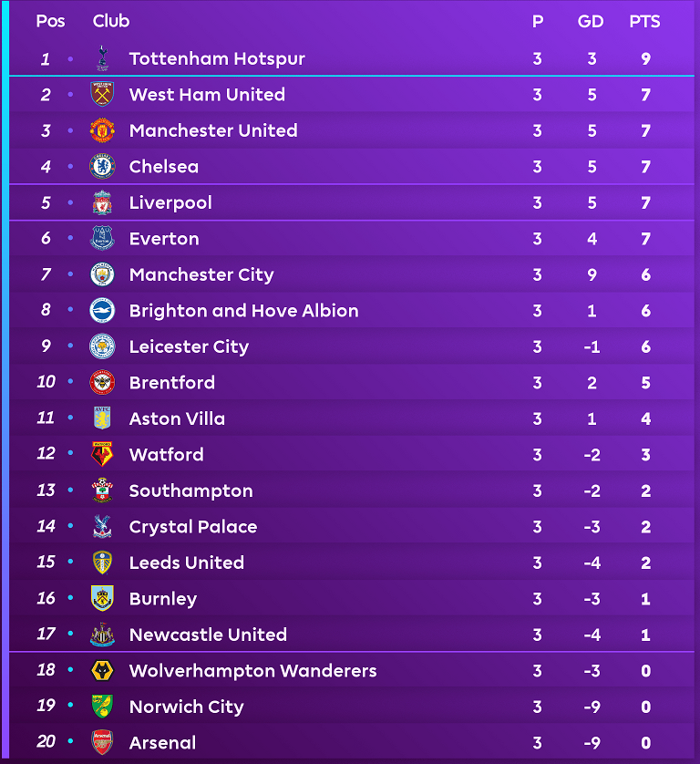Sort table by the PTS column header

pos(644,22)
